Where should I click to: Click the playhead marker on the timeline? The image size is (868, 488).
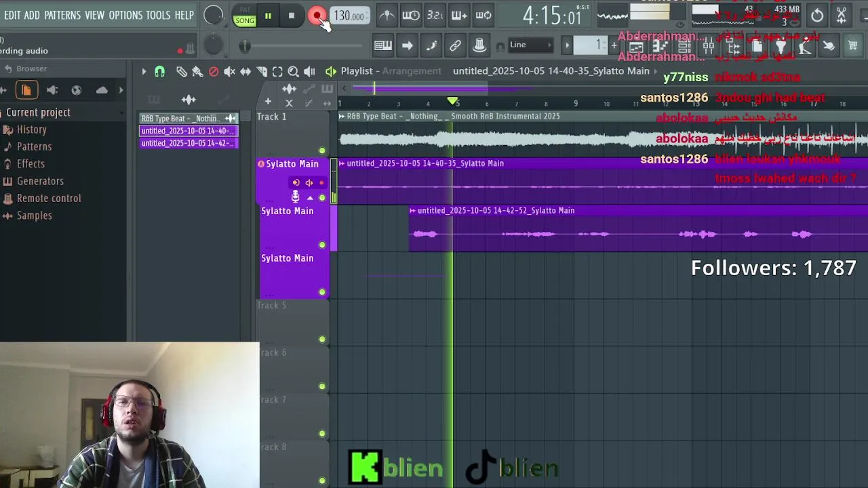click(x=453, y=101)
